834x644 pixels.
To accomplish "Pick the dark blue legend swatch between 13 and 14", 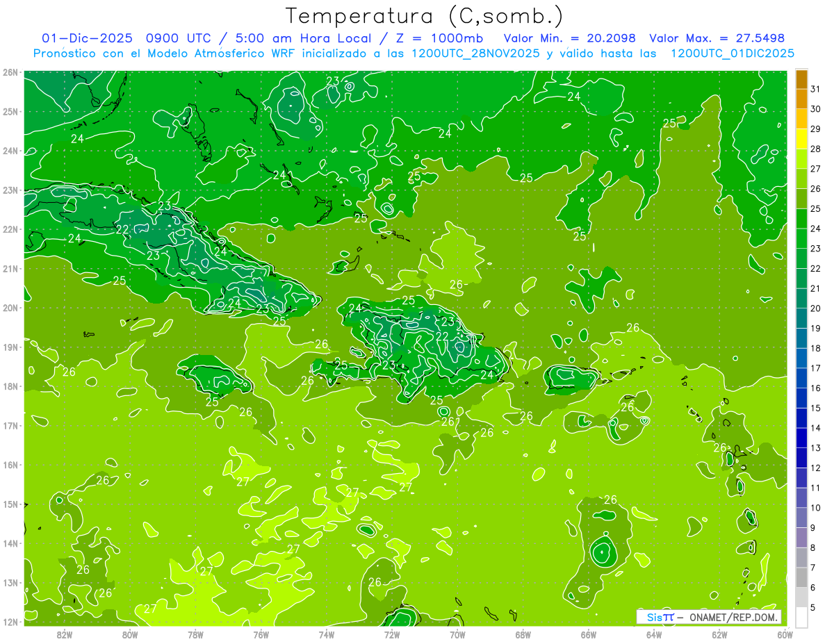I will (801, 438).
